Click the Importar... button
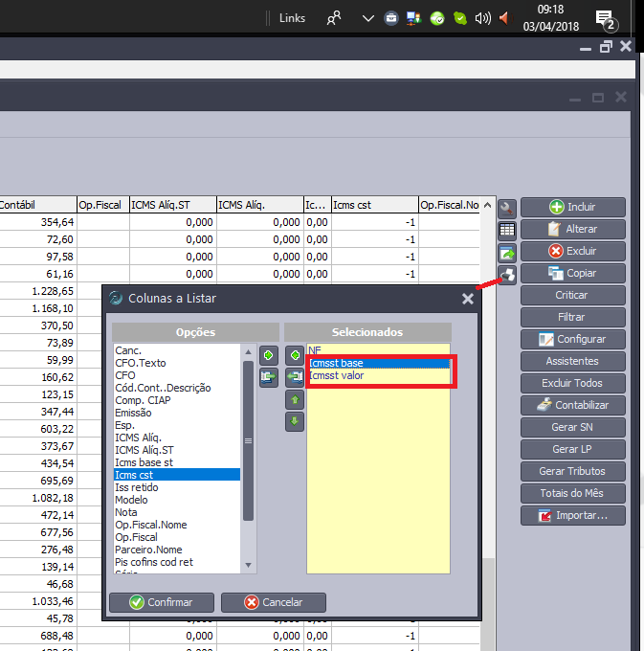This screenshot has height=651, width=644. coord(572,515)
